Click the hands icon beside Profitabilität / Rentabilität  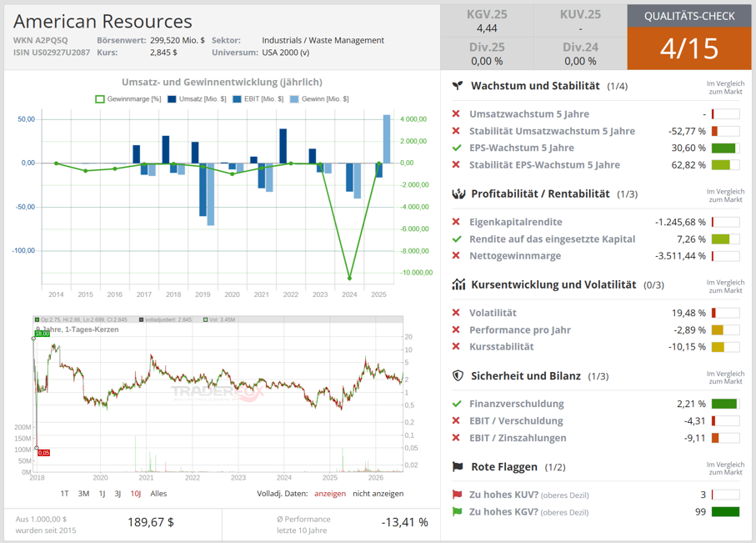pos(458,194)
